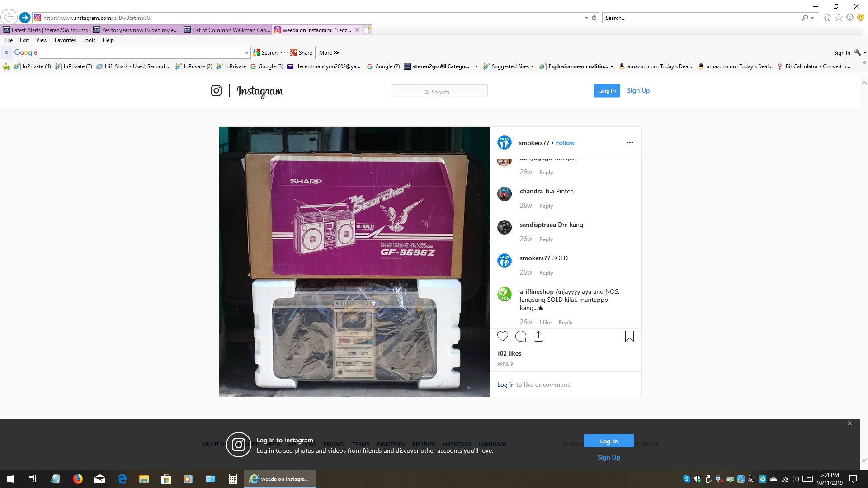This screenshot has width=868, height=488.
Task: Launch Microsoft Edge from the taskbar
Action: pos(122,479)
